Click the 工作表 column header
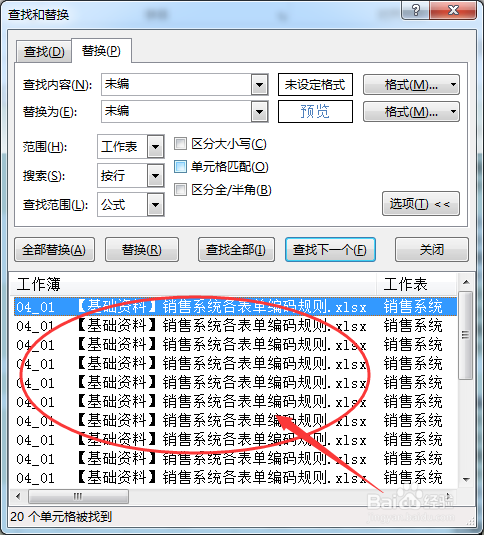This screenshot has height=535, width=484. coord(416,284)
